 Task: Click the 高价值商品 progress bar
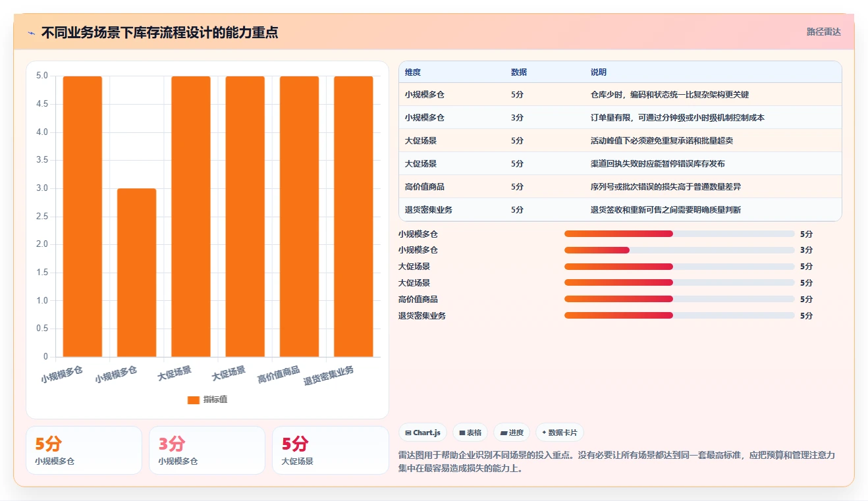680,300
